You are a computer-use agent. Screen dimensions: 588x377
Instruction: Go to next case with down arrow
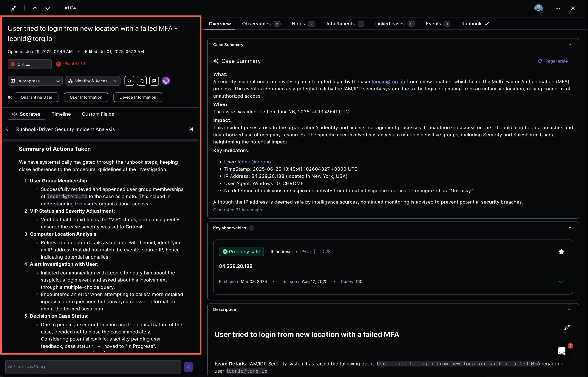pos(47,8)
